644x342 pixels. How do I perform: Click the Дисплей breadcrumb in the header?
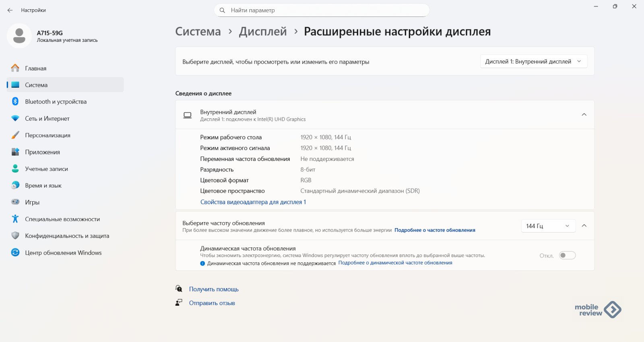click(263, 31)
